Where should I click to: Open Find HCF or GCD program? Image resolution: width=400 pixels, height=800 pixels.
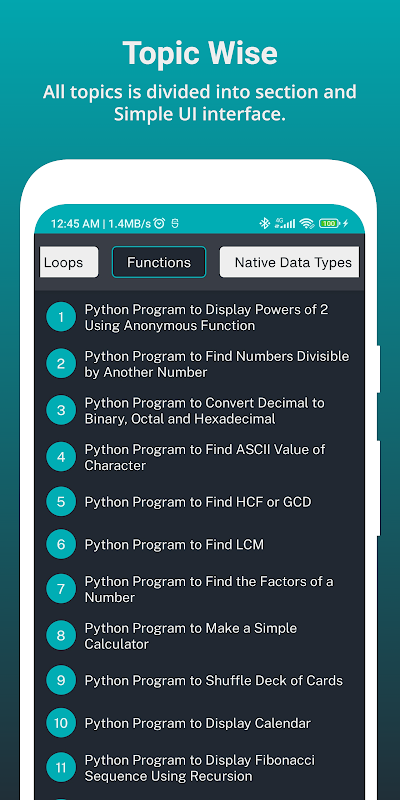[199, 502]
